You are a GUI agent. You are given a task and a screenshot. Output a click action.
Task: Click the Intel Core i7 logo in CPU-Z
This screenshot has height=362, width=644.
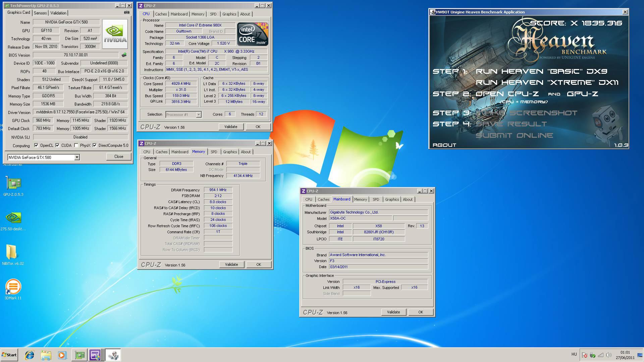click(x=252, y=34)
